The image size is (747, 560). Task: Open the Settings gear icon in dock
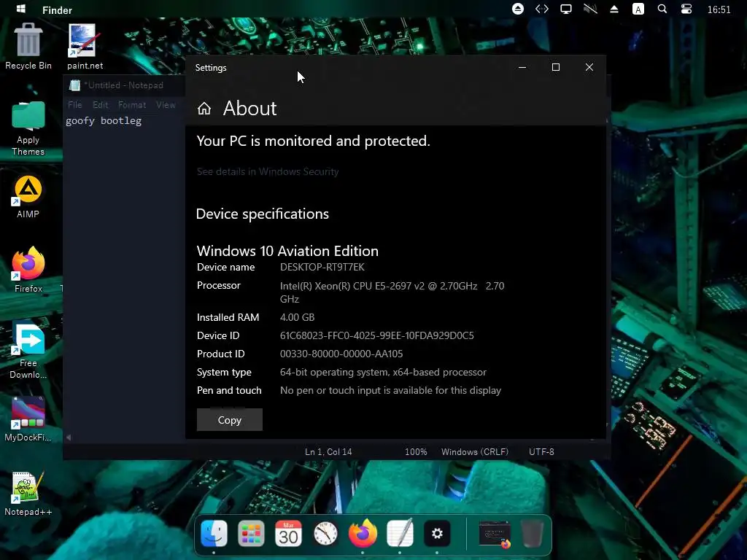[x=437, y=533]
